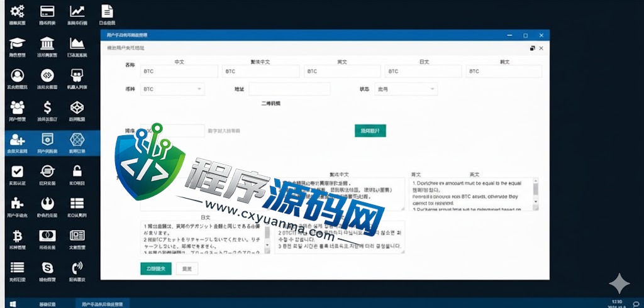The image size is (644, 308).
Task: Open the cube box icon
Action: point(77,107)
